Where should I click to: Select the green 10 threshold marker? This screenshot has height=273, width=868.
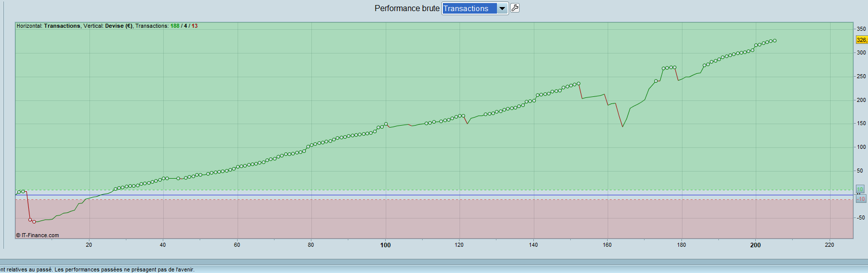pyautogui.click(x=860, y=190)
